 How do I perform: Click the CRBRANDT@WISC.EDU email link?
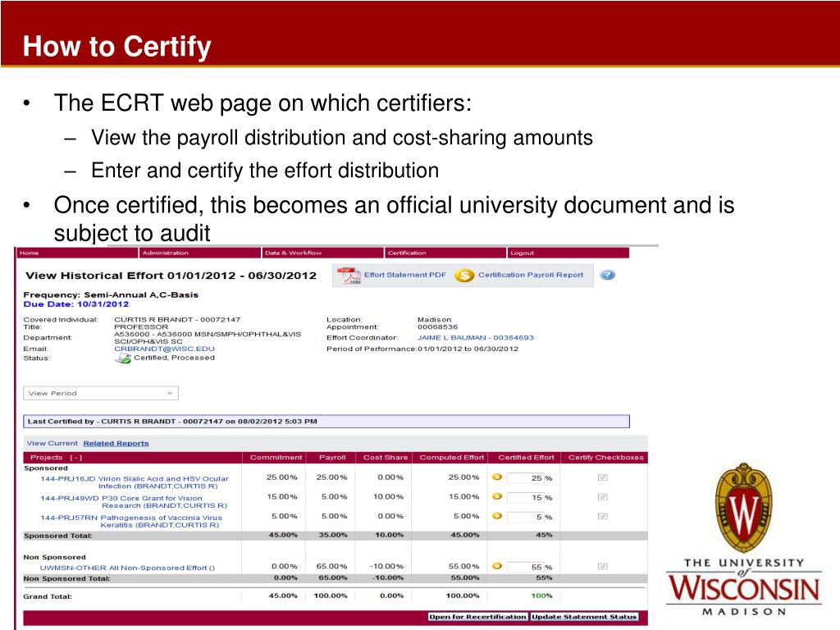click(x=164, y=349)
